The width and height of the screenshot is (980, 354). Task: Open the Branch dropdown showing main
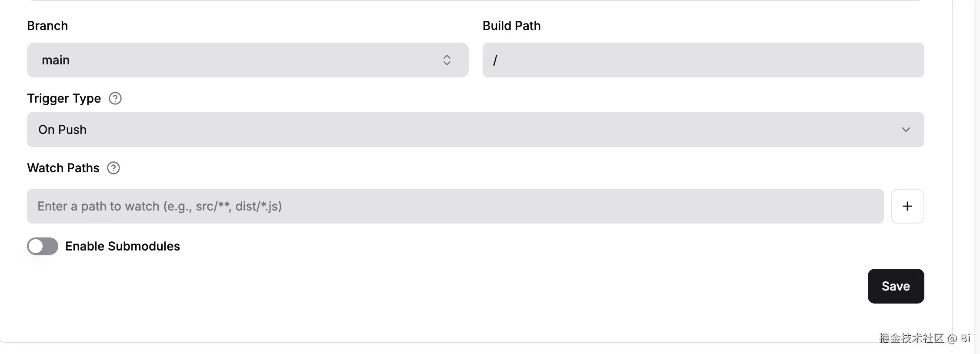247,60
